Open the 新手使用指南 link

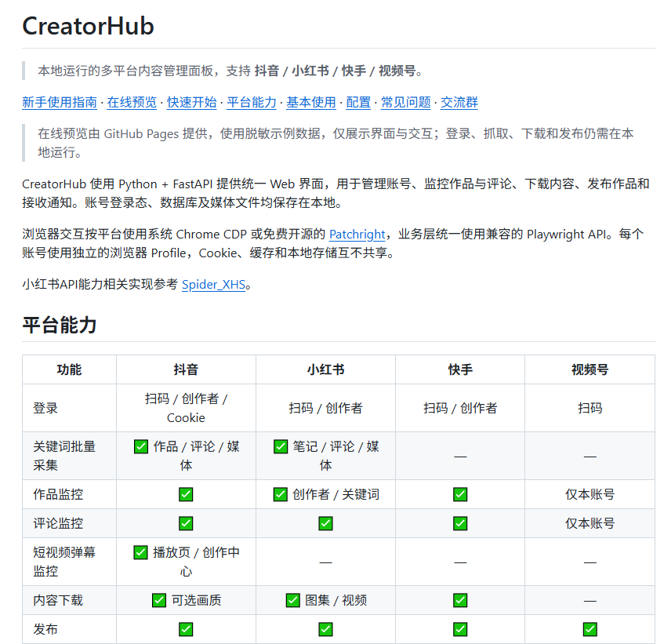[60, 102]
